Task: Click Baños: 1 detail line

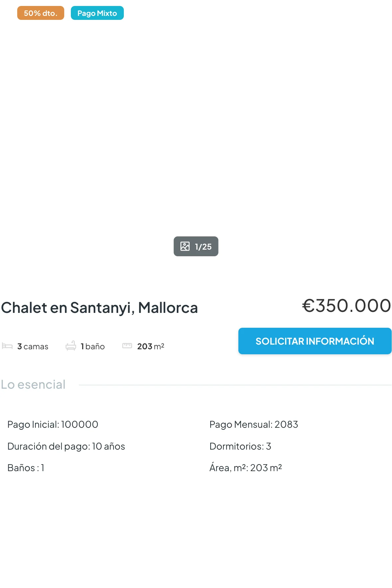Action: pos(26,468)
